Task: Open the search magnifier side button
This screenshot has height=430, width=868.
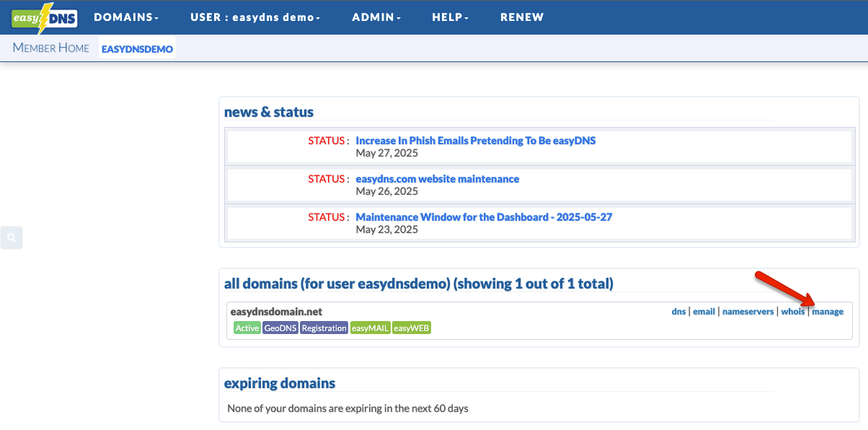Action: coord(12,237)
